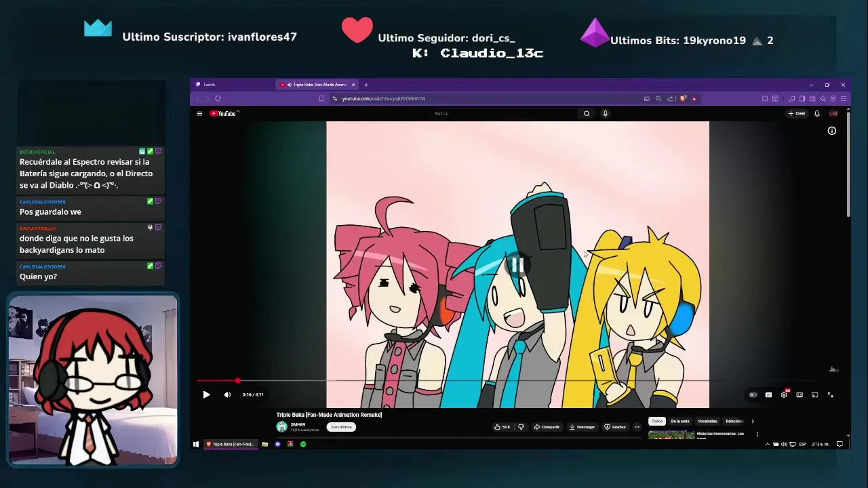Open options menu for Historias Innecesarias video
The image size is (868, 488).
point(757,434)
